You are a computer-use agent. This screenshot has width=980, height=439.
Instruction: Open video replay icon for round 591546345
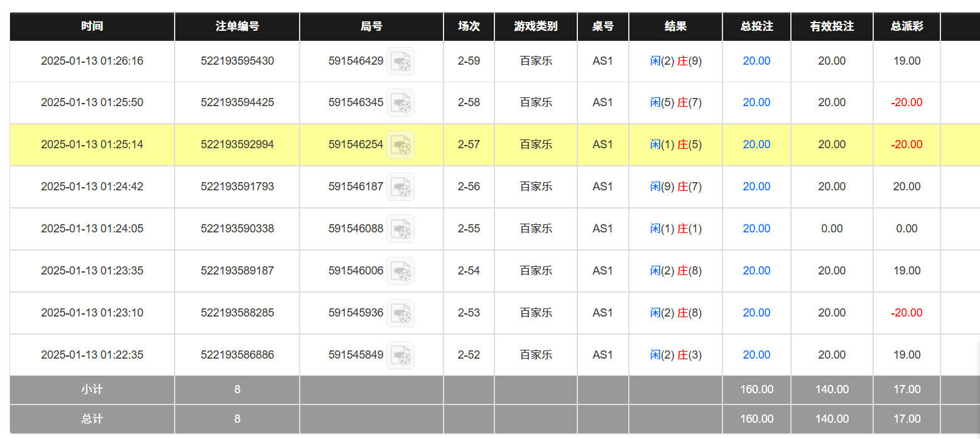pos(400,102)
